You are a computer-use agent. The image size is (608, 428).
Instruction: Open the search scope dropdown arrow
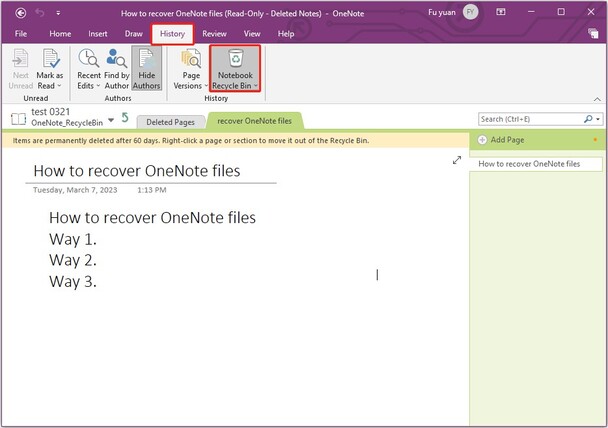tap(597, 119)
